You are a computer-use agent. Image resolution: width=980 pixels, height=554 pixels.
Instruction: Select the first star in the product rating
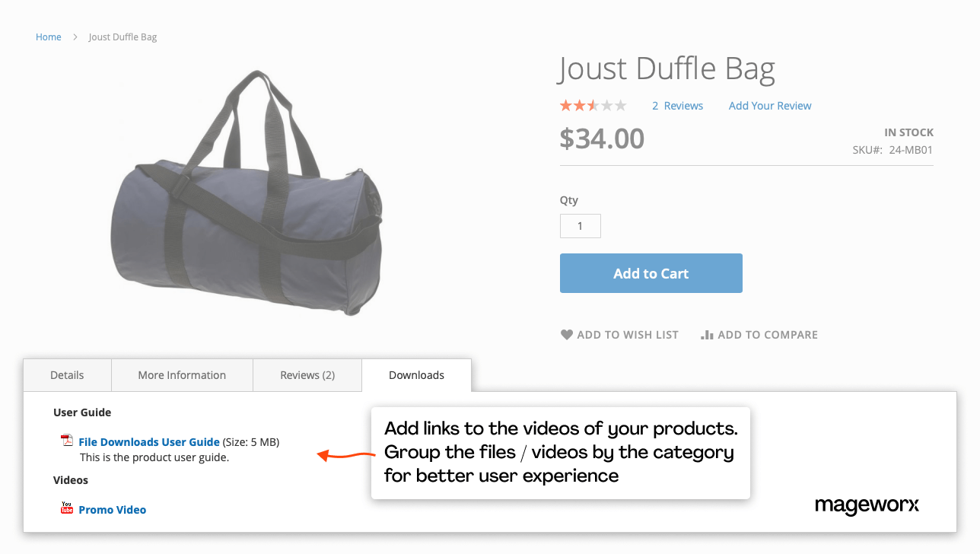pos(565,105)
